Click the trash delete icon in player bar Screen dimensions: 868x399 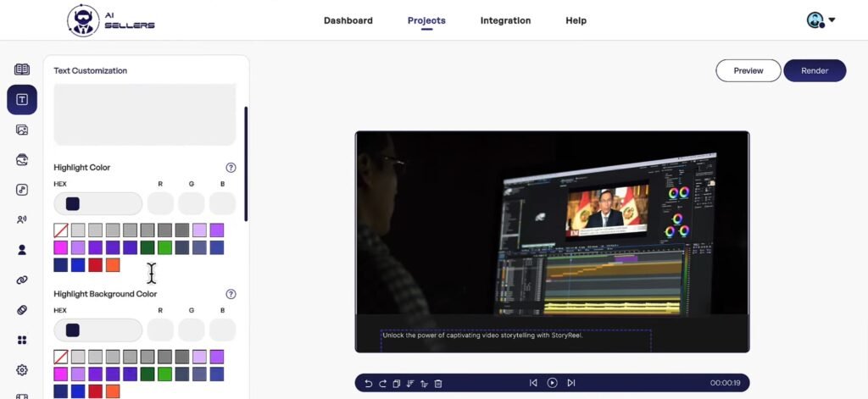pos(438,383)
